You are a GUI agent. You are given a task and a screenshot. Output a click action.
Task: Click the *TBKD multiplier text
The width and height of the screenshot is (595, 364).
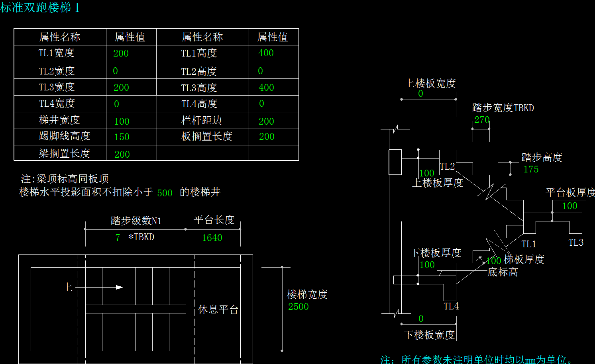tap(141, 237)
